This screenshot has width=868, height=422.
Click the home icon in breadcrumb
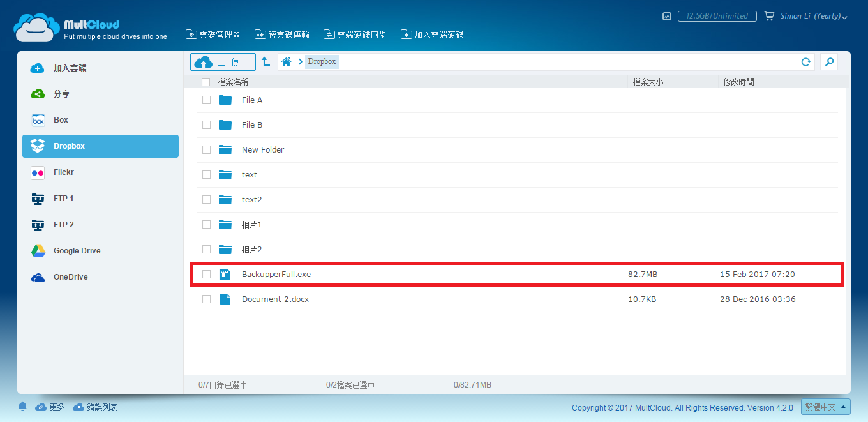pos(287,62)
